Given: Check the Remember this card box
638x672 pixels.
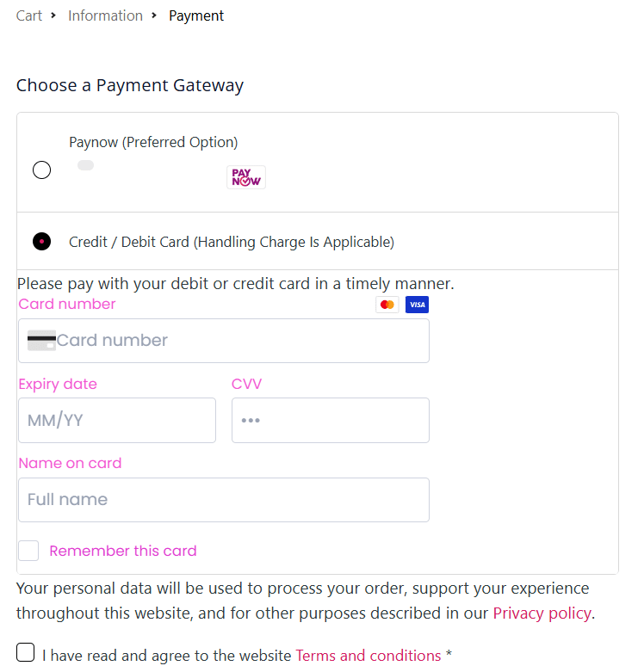Looking at the screenshot, I should [x=28, y=551].
